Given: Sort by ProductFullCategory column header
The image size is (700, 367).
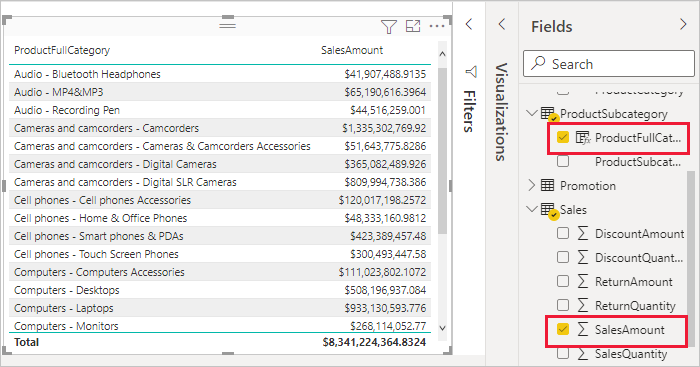Looking at the screenshot, I should pos(62,50).
